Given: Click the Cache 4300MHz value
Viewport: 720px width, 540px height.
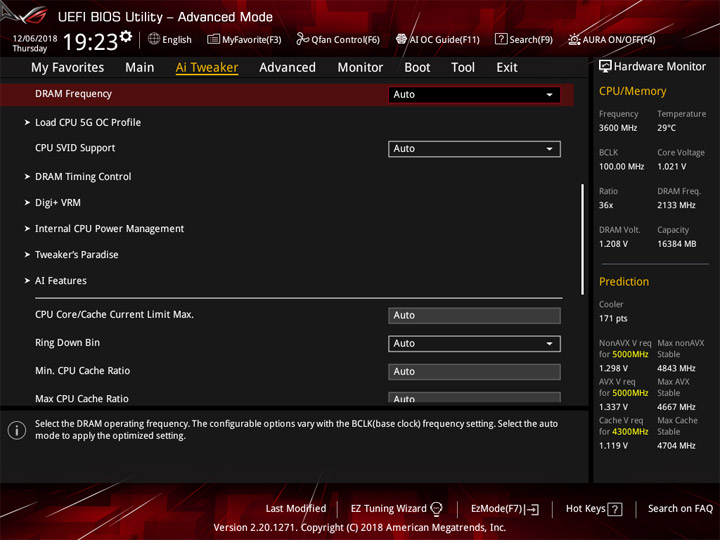Looking at the screenshot, I should pos(630,432).
